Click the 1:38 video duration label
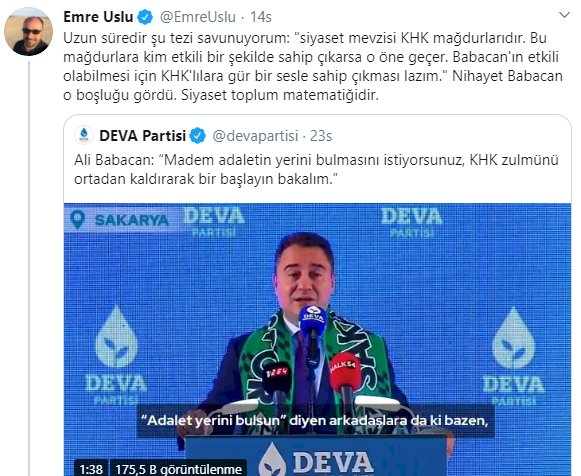 click(x=91, y=469)
